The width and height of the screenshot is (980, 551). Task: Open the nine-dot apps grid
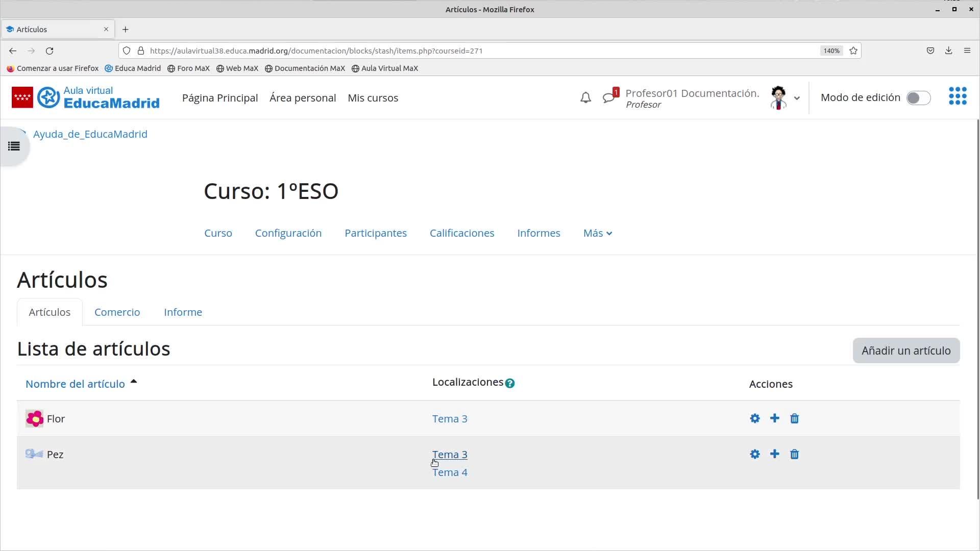coord(957,96)
